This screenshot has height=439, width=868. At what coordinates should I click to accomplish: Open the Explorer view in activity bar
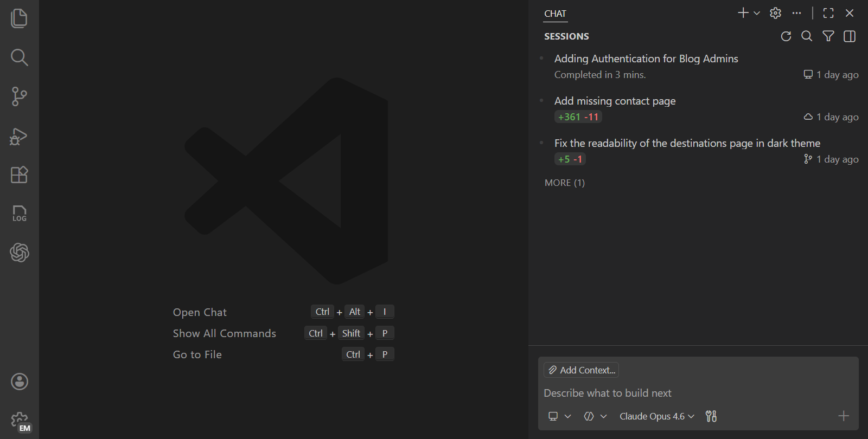pyautogui.click(x=20, y=18)
